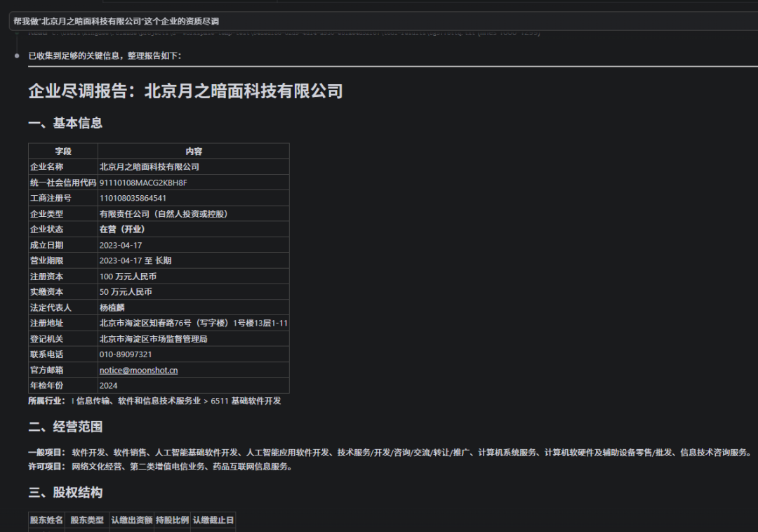Viewport: 758px width, 532px height.
Task: Click the 许可项目 label in business scope
Action: tap(46, 466)
